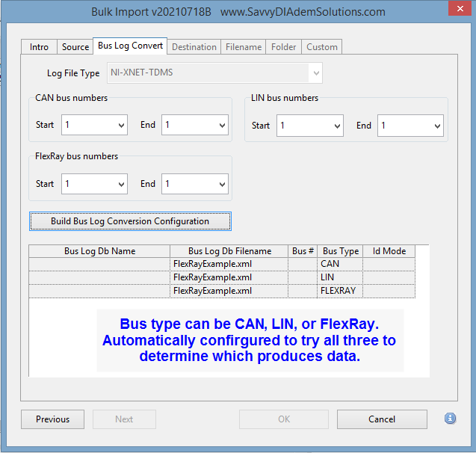Click the blue info icon
This screenshot has width=476, height=453.
(450, 419)
